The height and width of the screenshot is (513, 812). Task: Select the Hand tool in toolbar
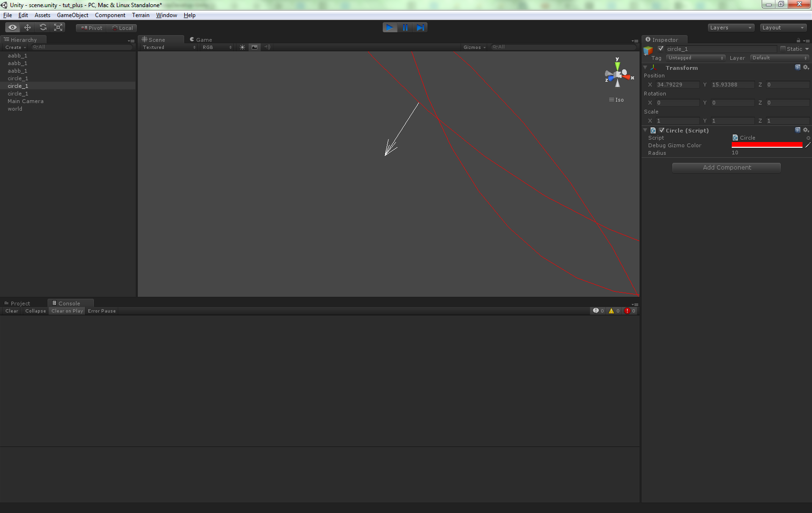point(12,27)
